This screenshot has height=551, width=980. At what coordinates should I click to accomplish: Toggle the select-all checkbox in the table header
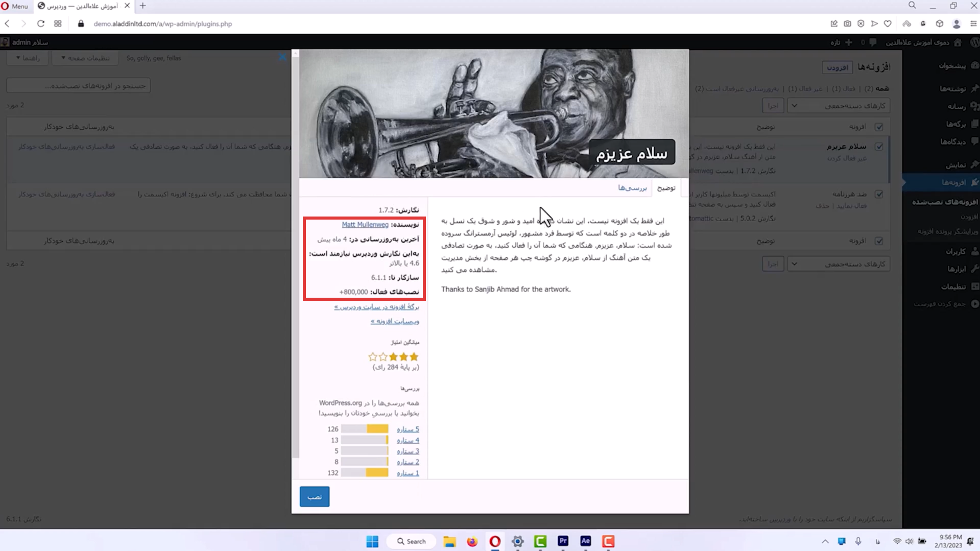pyautogui.click(x=879, y=127)
